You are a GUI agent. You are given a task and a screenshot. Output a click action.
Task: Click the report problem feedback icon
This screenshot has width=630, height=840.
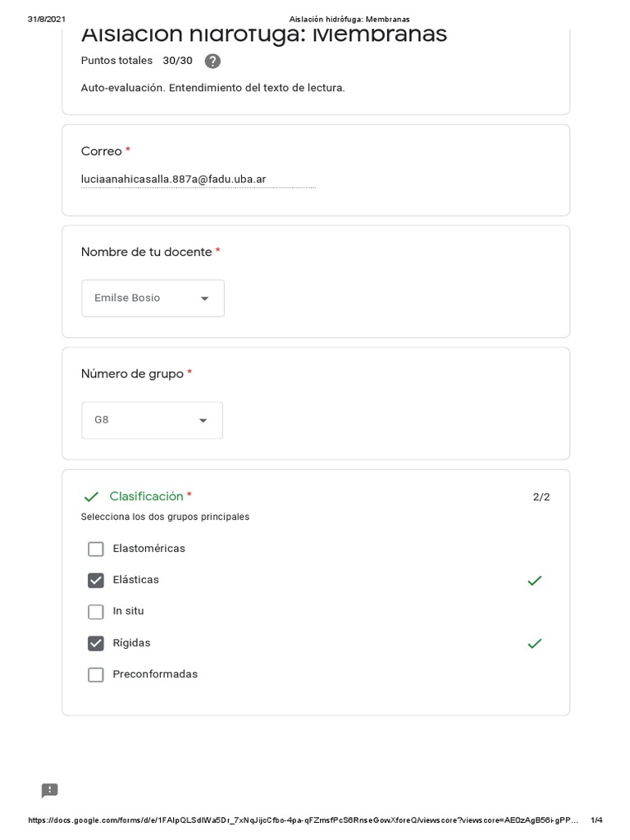click(x=50, y=791)
